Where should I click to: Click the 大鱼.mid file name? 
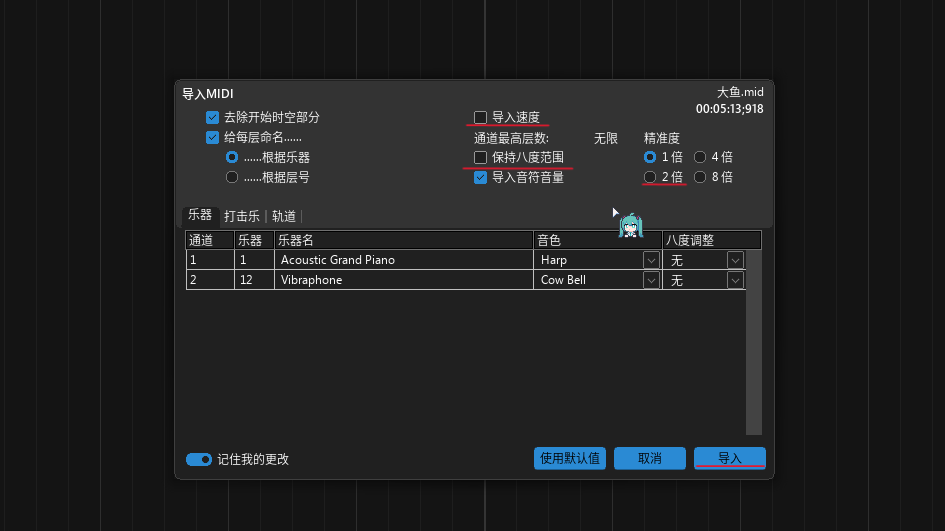point(739,92)
